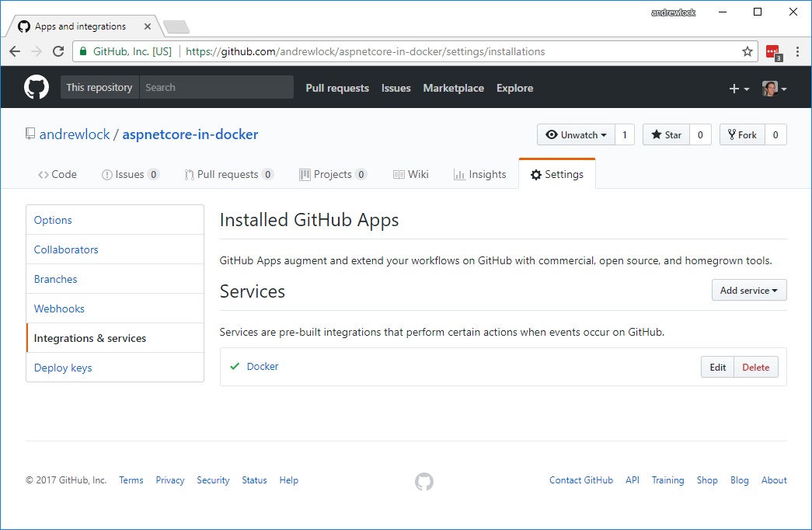Open the aspnetcore-in-docker repository link
Screen dimensions: 812x530
click(x=190, y=134)
